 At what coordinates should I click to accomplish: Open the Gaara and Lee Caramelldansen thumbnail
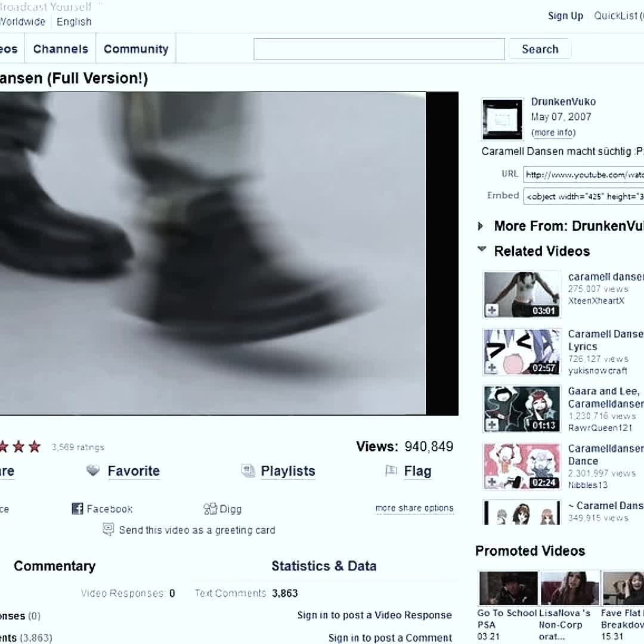[x=522, y=408]
